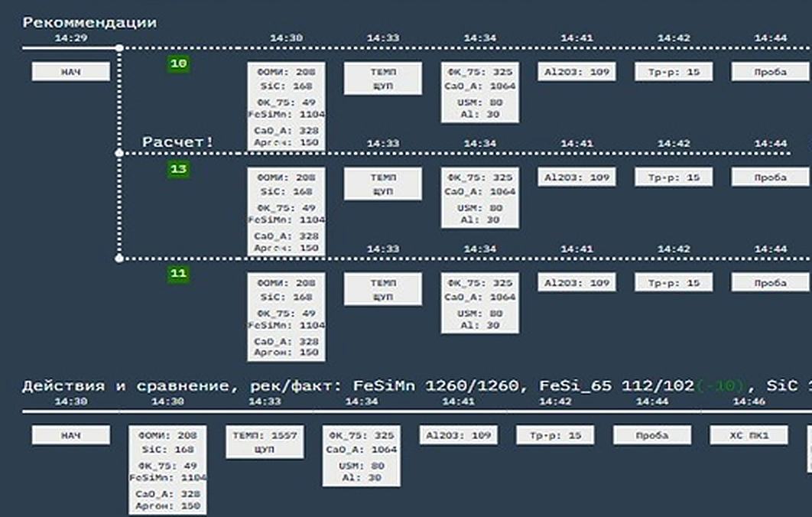Screen dimensions: 812x517
Task: Click the green (-10) deviation value
Action: click(720, 386)
